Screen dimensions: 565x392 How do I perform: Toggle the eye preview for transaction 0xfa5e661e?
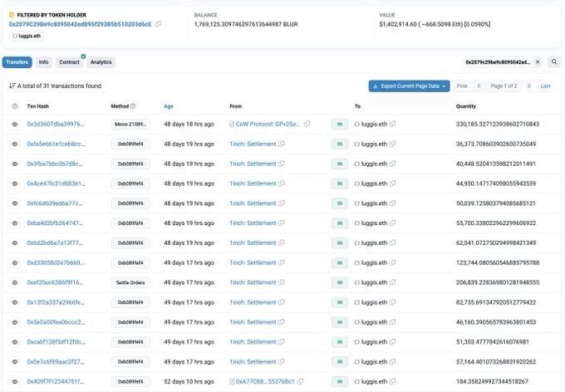(x=14, y=144)
